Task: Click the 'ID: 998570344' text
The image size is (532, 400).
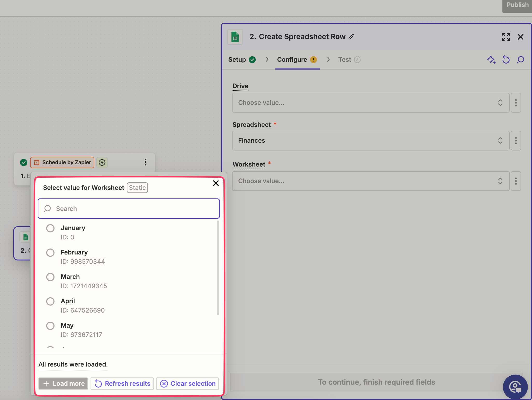Action: point(83,261)
